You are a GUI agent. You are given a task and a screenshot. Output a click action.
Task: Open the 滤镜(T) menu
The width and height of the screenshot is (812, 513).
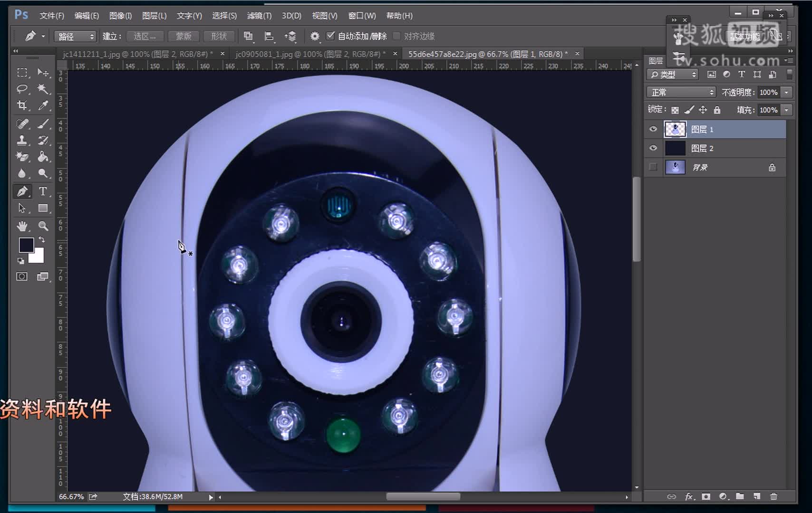pyautogui.click(x=259, y=16)
